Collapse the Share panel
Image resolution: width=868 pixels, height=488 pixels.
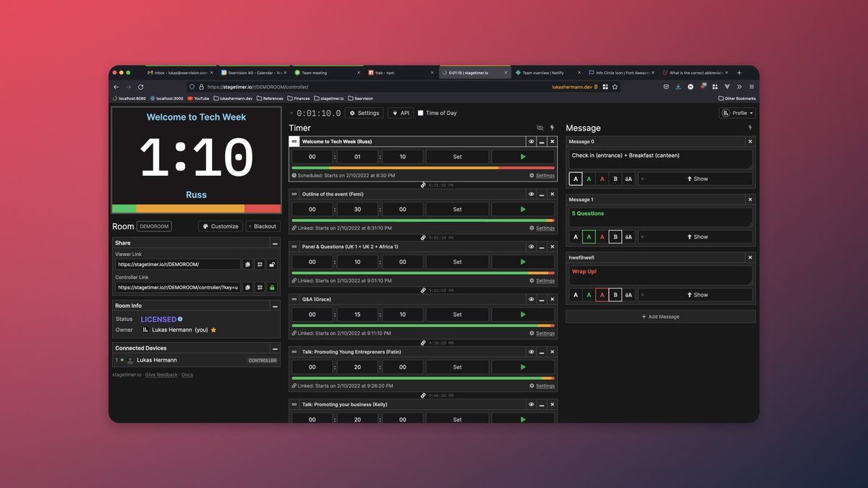click(x=275, y=243)
